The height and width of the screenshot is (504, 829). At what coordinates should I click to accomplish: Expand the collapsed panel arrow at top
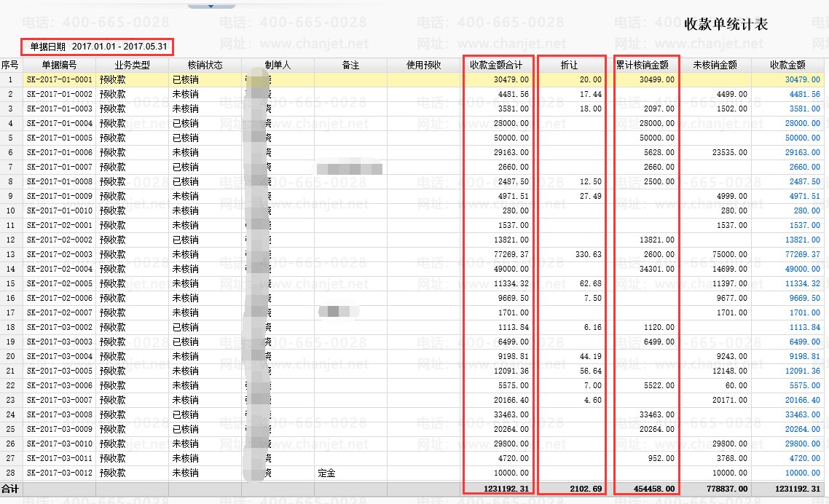click(x=211, y=6)
